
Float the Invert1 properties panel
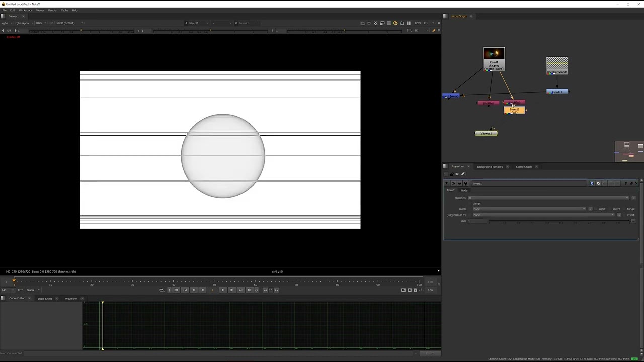tap(631, 183)
